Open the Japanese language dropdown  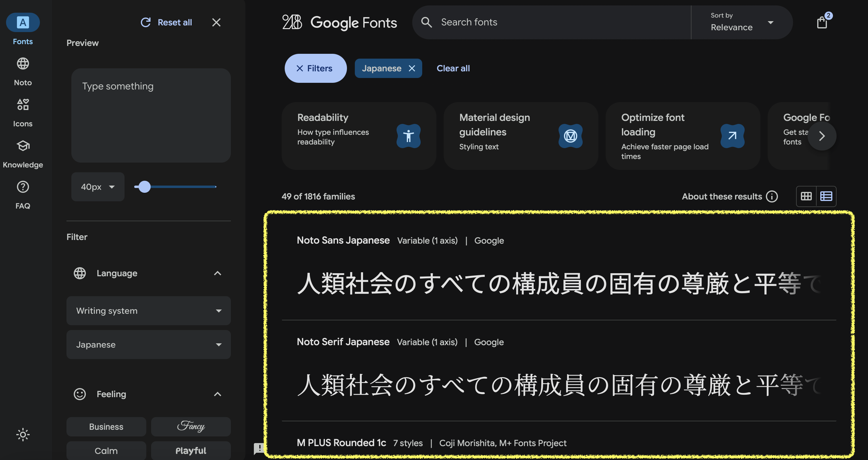click(148, 345)
